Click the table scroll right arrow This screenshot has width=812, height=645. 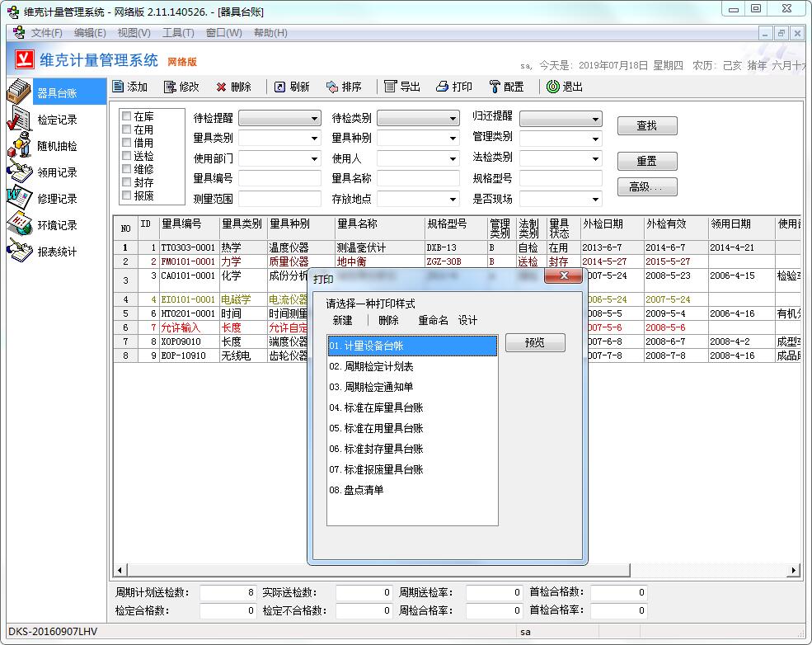point(794,571)
